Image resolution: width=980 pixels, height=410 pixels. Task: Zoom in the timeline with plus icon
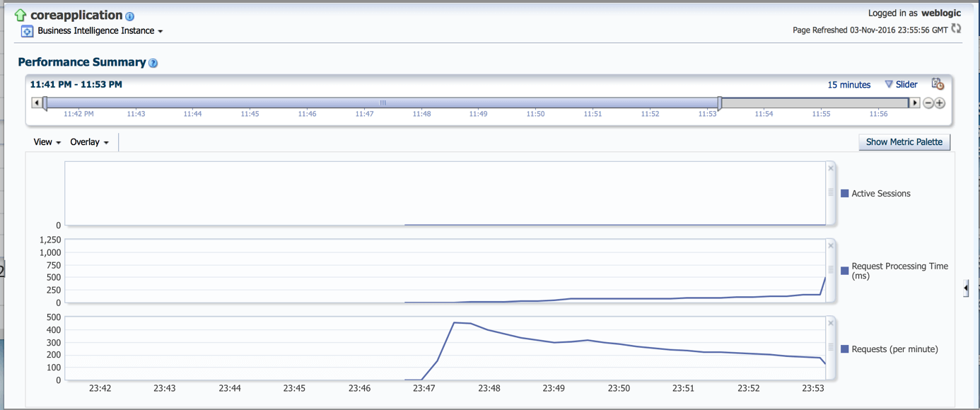940,103
